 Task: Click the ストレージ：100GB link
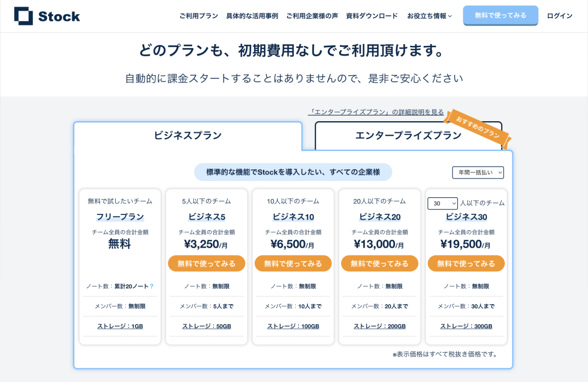(293, 326)
